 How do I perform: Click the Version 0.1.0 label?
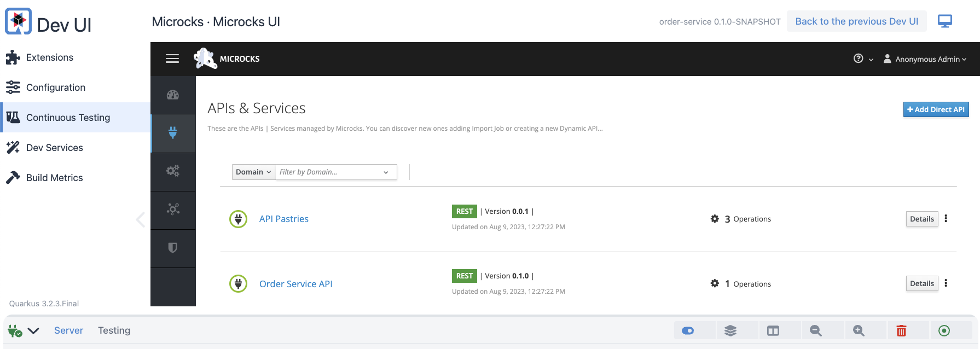507,276
